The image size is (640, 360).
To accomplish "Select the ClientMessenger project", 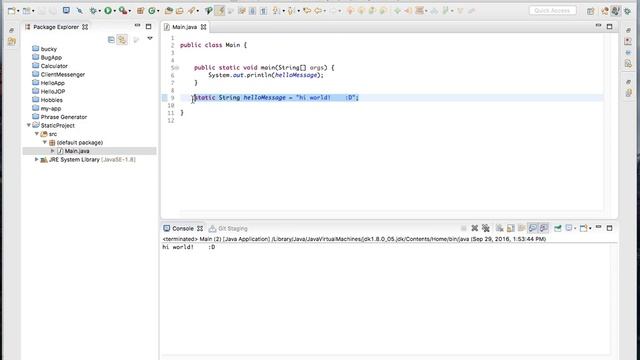I will coord(58,74).
